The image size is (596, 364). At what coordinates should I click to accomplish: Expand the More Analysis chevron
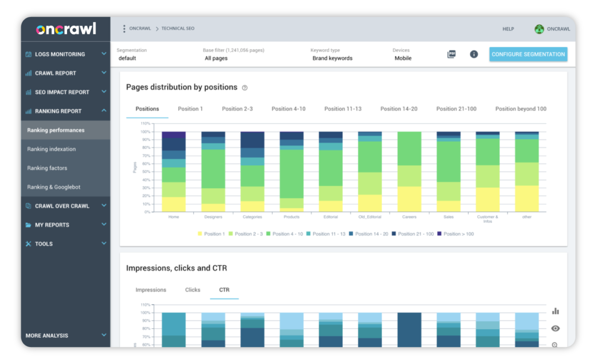(104, 335)
